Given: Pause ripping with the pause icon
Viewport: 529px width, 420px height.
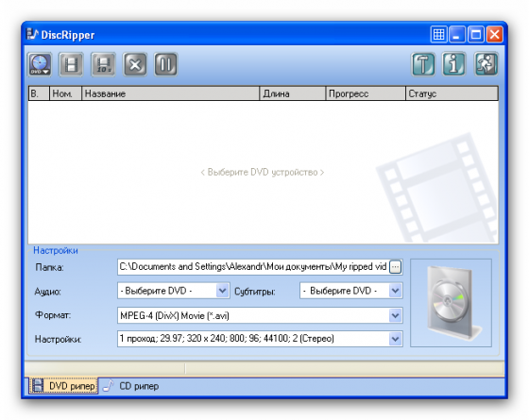Looking at the screenshot, I should click(x=165, y=64).
